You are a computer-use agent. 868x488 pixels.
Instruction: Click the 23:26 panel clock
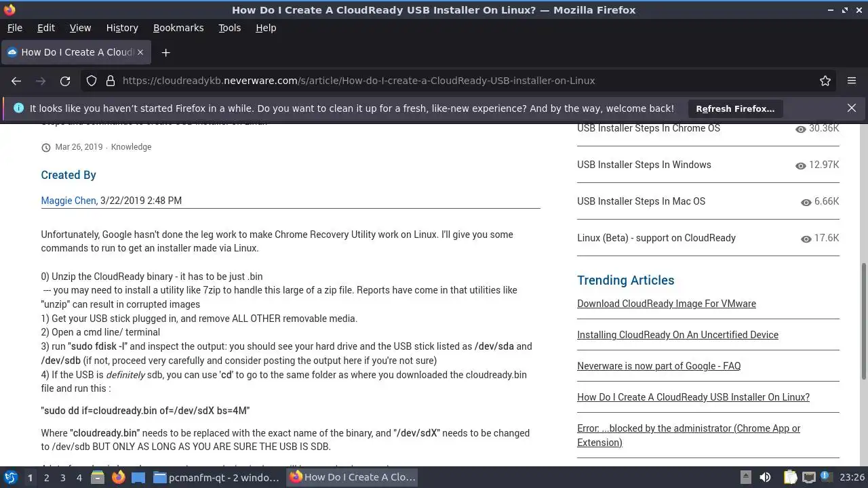click(x=852, y=477)
